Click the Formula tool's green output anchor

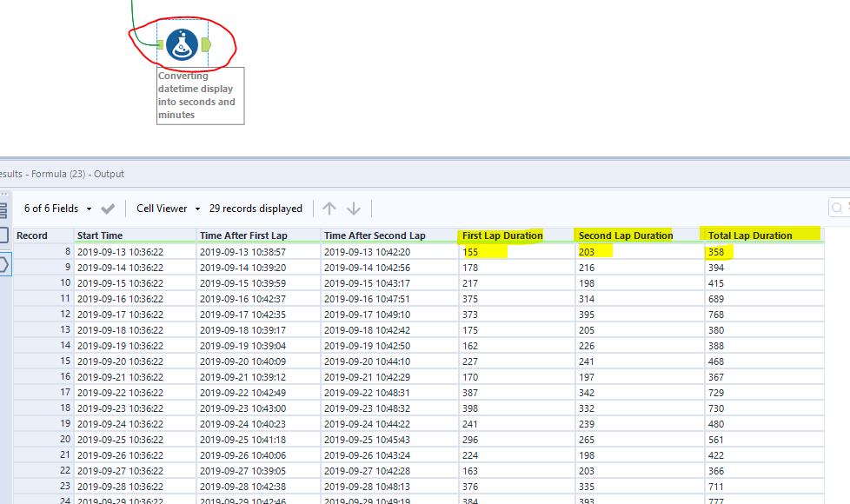(208, 43)
